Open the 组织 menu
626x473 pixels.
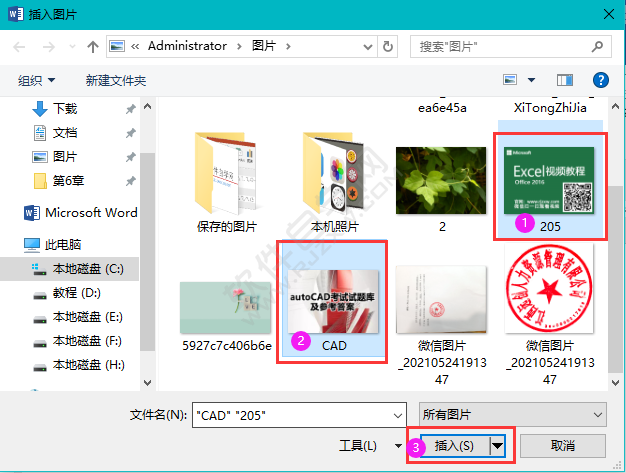tap(36, 81)
